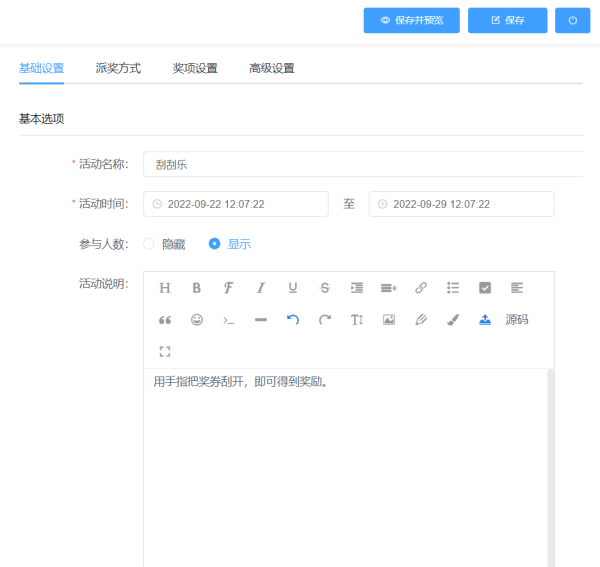Viewport: 600px width, 567px height.
Task: Click the line height icon
Action: [x=389, y=288]
